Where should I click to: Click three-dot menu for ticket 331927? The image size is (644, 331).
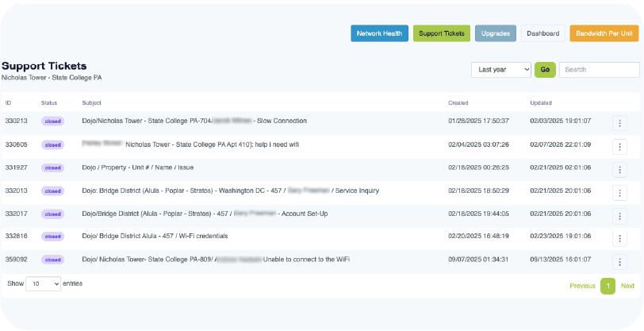(620, 169)
